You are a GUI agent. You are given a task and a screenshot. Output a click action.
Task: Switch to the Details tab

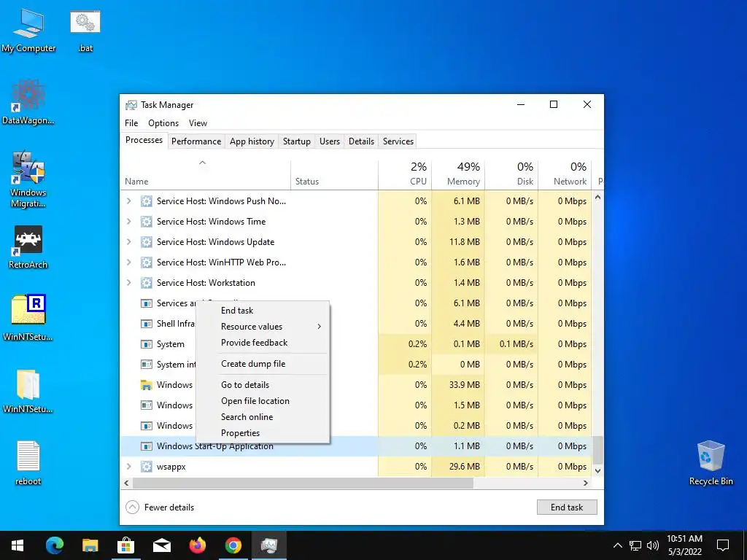tap(362, 141)
